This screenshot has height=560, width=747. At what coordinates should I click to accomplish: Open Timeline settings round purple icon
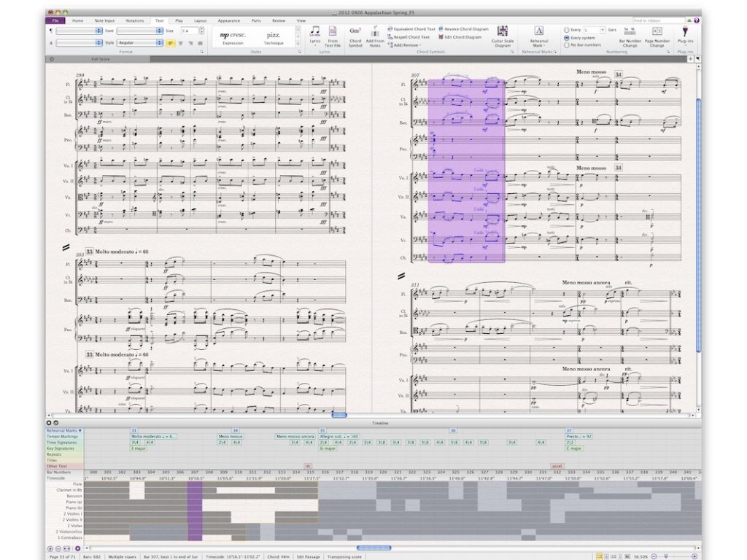coord(77,548)
